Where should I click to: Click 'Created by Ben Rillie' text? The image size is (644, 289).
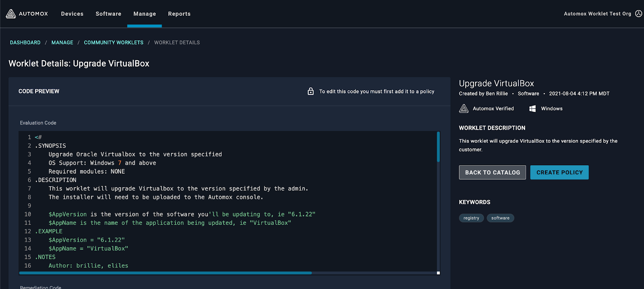483,94
